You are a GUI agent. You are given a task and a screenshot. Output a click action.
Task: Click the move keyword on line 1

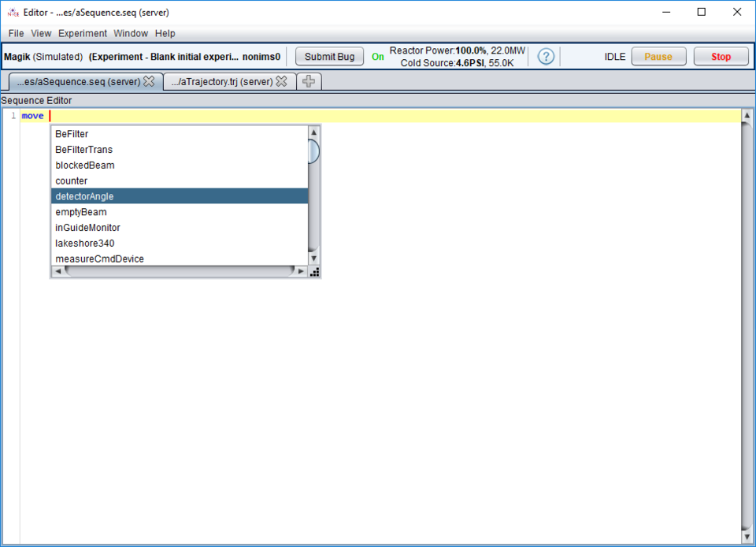(x=31, y=115)
